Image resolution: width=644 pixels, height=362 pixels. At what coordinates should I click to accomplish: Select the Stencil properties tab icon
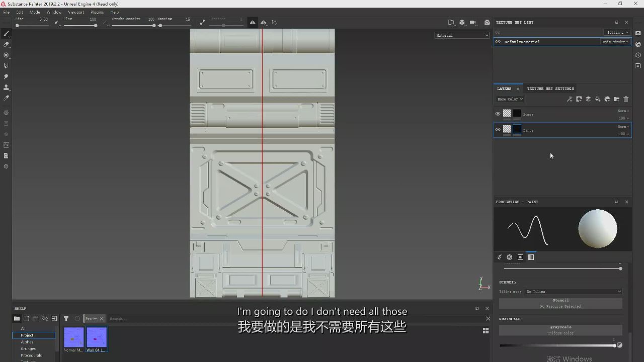click(x=520, y=257)
